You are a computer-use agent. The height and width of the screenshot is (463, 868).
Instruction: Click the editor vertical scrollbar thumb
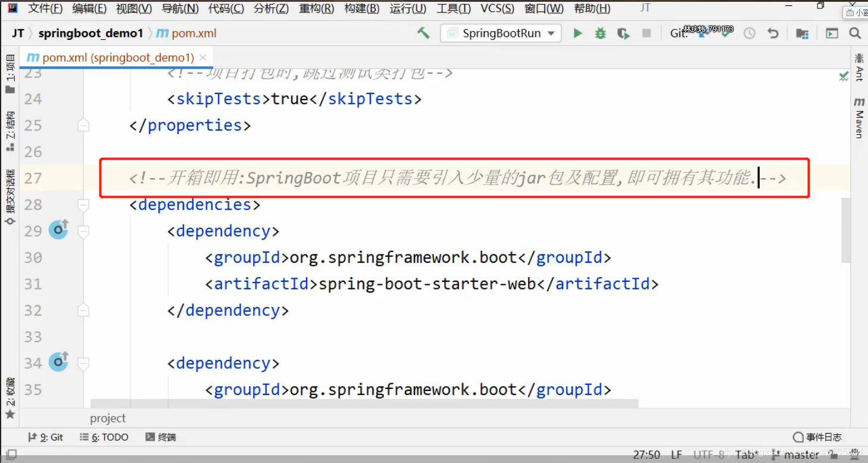tap(845, 230)
